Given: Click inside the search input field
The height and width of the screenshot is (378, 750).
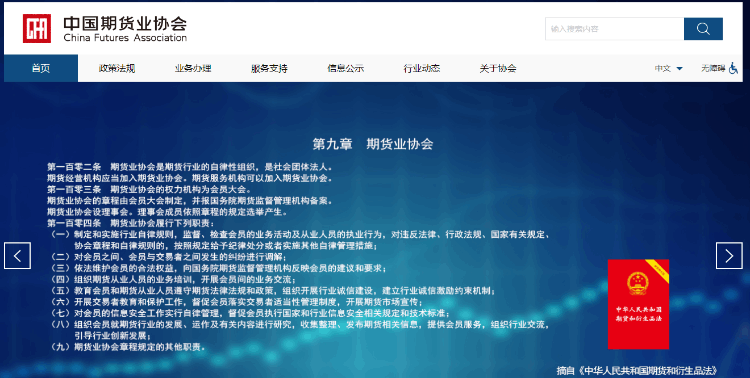Looking at the screenshot, I should click(x=615, y=29).
